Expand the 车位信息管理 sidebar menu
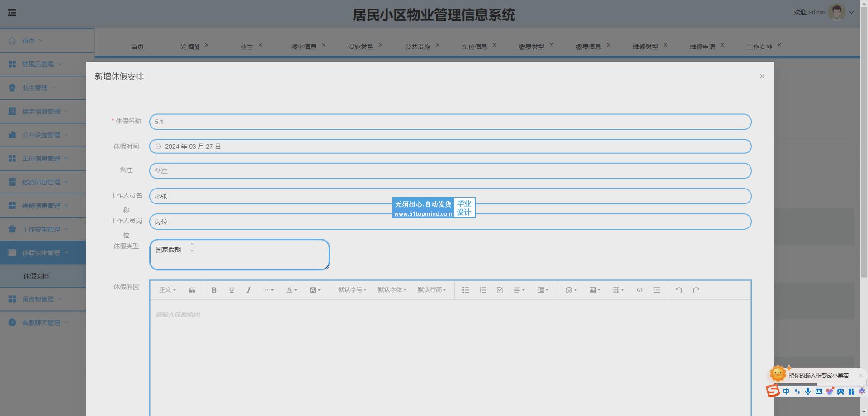The height and width of the screenshot is (416, 868). pos(43,158)
